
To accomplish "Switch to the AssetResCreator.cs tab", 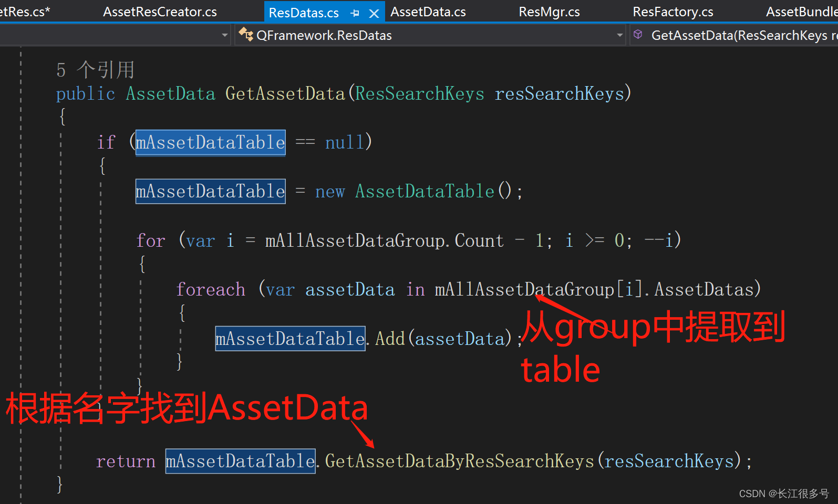I will tap(160, 12).
